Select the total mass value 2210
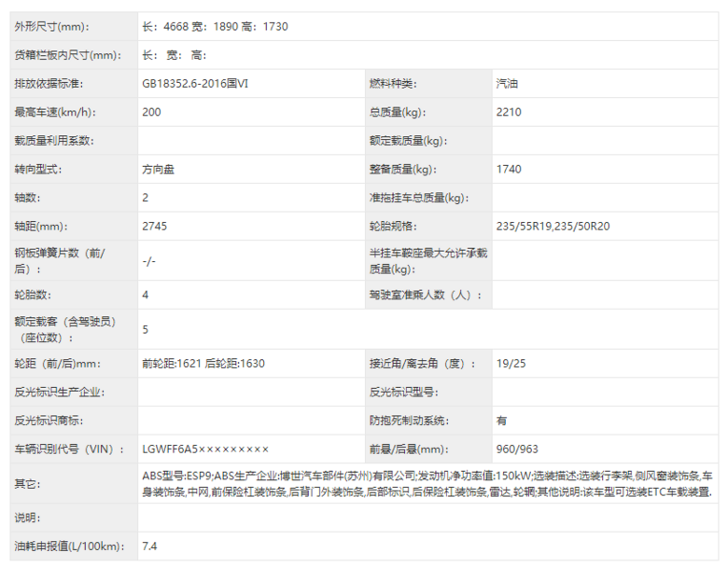 pos(509,112)
